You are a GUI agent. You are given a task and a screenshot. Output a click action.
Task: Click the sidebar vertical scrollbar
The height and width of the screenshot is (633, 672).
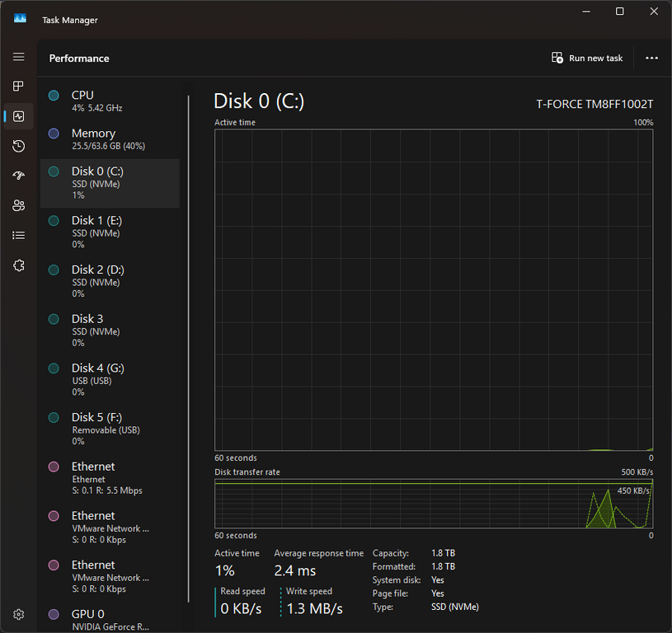pos(188,349)
